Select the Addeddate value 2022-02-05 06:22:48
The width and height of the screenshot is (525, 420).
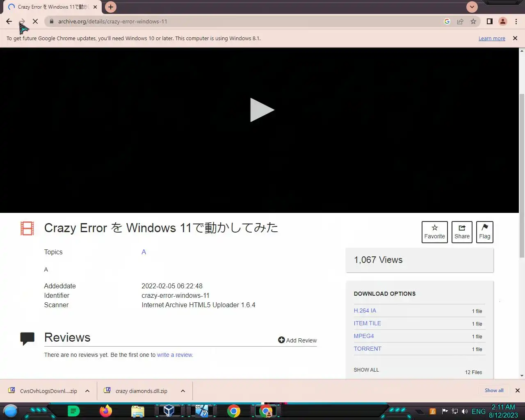coord(172,286)
